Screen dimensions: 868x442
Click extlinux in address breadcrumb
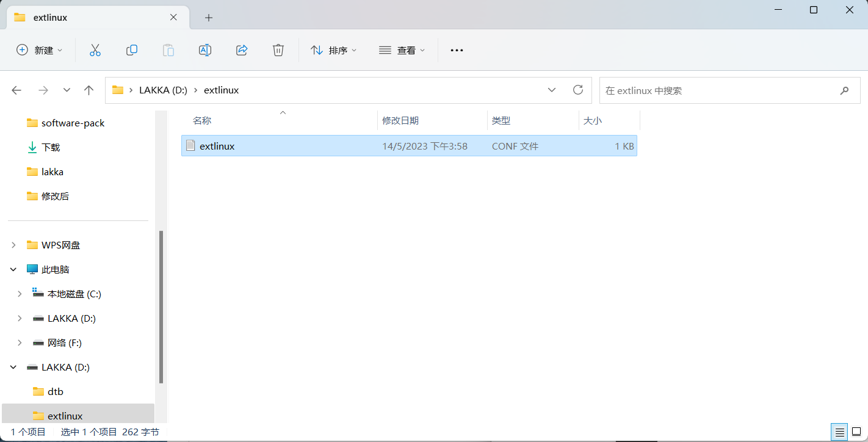221,90
